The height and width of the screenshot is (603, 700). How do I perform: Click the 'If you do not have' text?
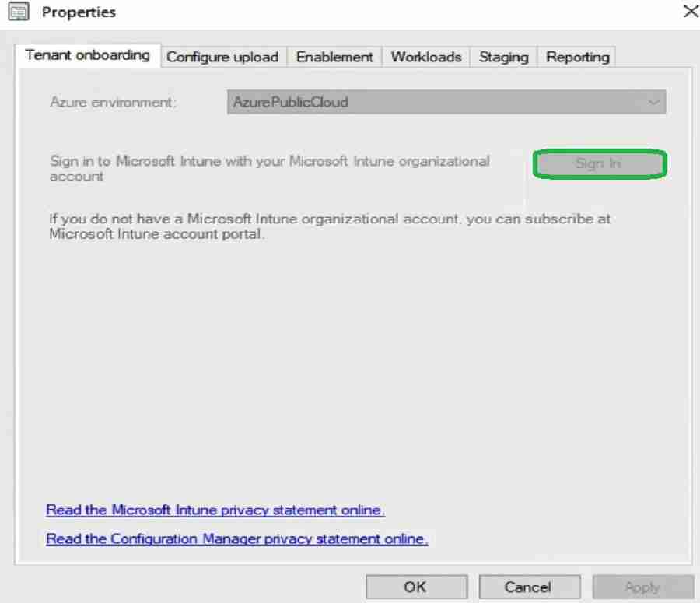[x=330, y=226]
